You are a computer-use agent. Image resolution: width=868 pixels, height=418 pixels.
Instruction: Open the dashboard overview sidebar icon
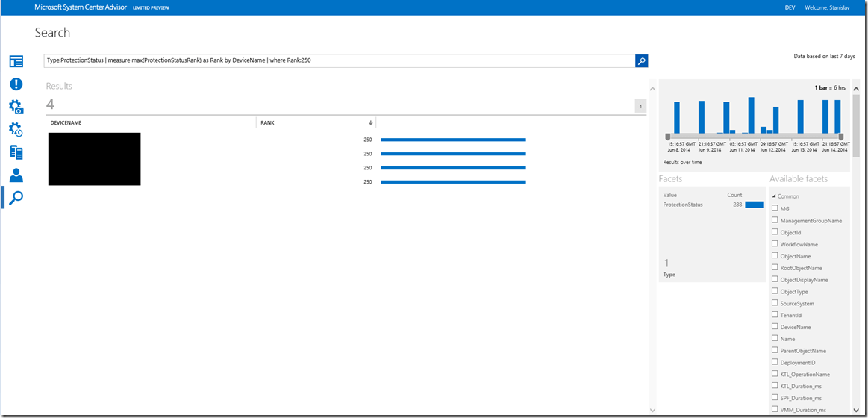tap(16, 62)
